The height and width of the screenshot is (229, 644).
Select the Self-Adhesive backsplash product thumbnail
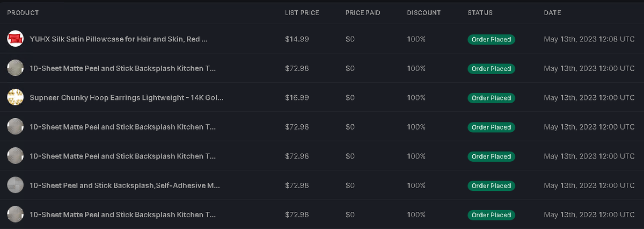pos(14,185)
